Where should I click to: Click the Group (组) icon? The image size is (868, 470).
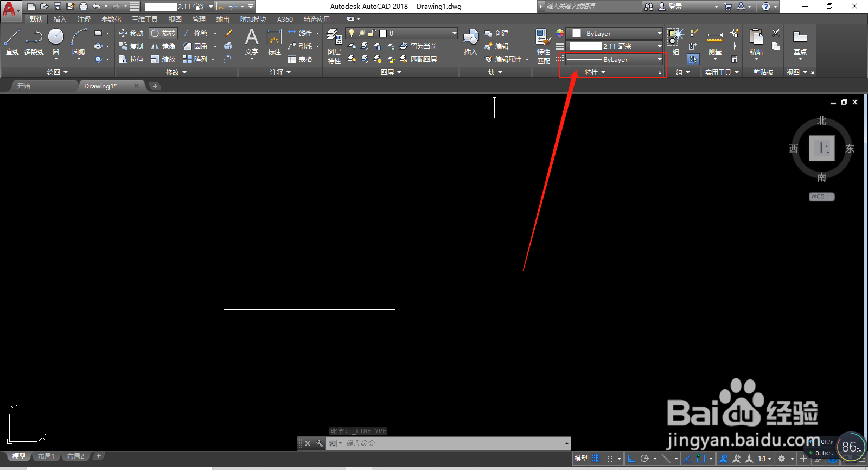click(x=676, y=43)
